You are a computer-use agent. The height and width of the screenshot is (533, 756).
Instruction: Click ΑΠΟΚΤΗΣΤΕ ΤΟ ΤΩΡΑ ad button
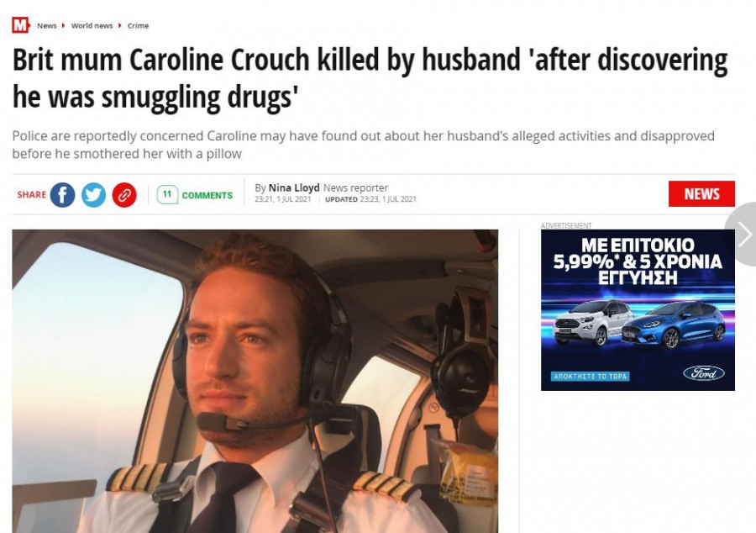(x=591, y=377)
